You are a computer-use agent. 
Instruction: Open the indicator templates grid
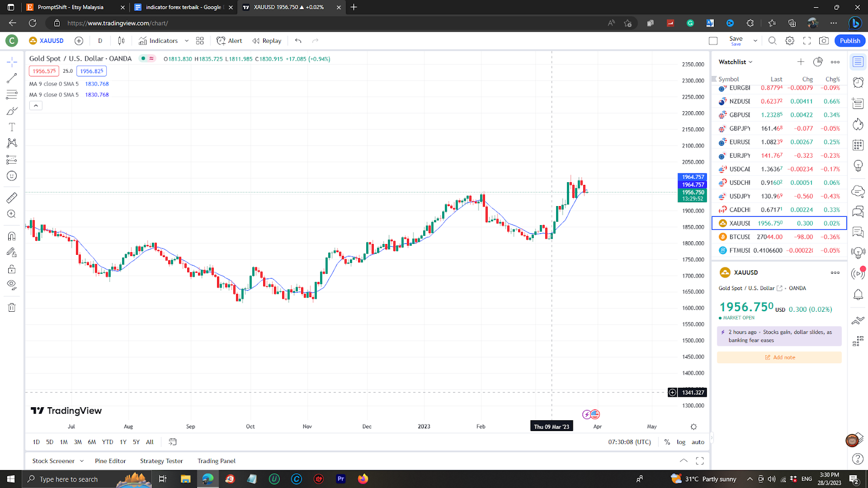(x=200, y=41)
